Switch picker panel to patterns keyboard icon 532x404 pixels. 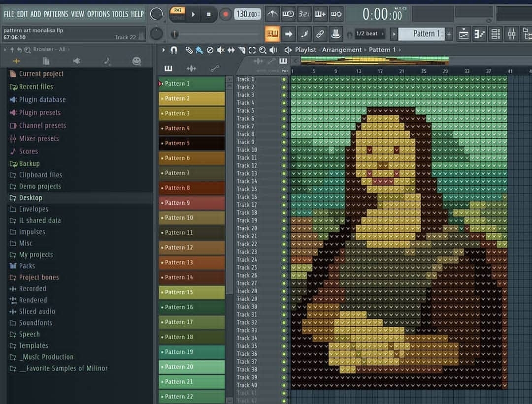point(168,69)
